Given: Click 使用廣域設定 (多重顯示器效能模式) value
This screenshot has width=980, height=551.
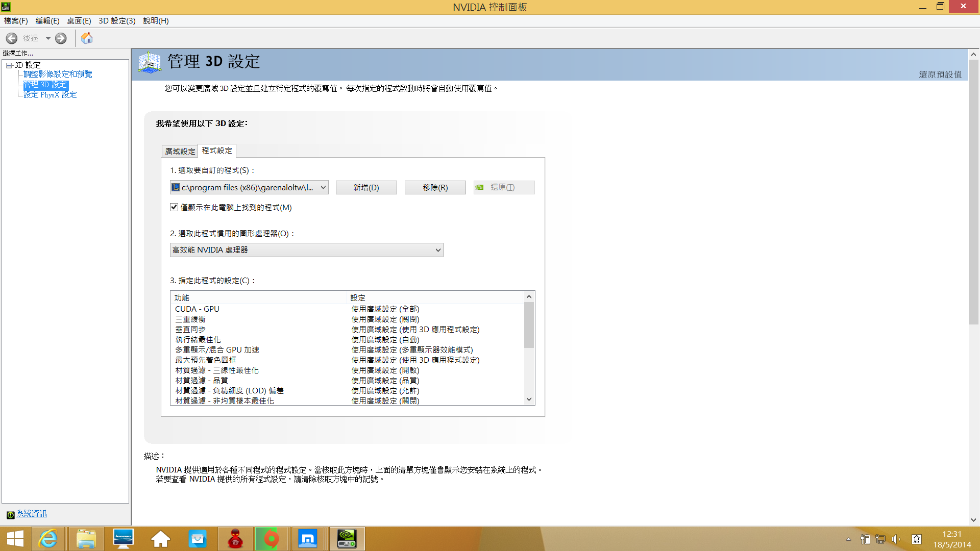Looking at the screenshot, I should click(412, 350).
